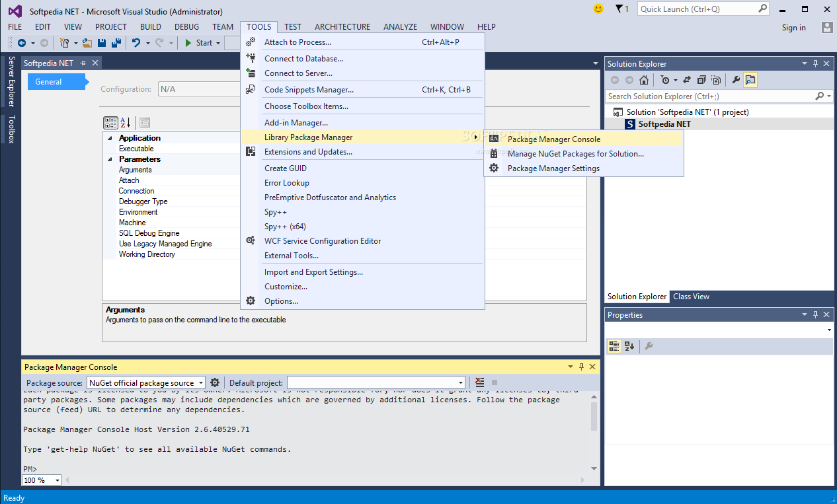Click the Open File folder icon
This screenshot has height=504, width=837.
pyautogui.click(x=87, y=43)
